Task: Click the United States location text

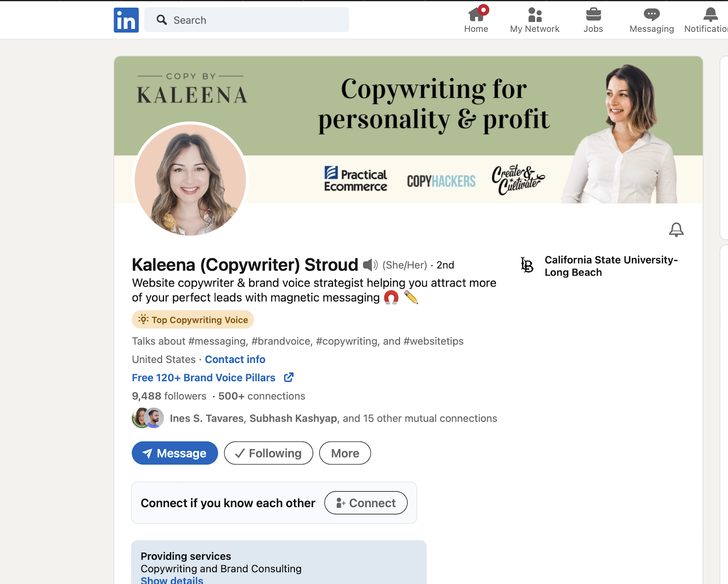Action: 164,359
